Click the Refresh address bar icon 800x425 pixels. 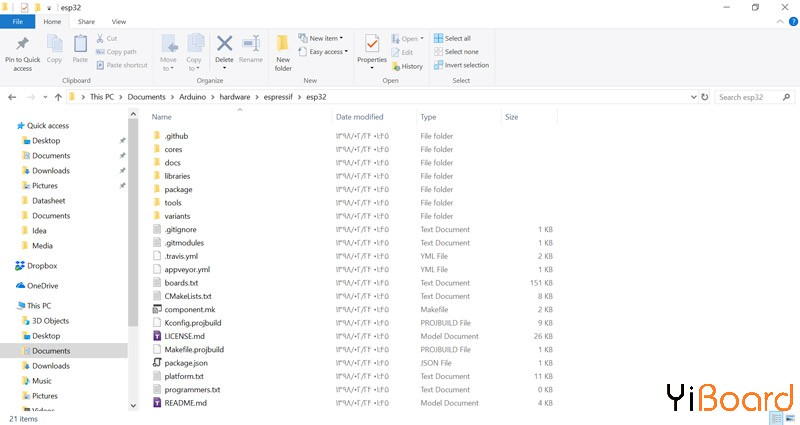click(705, 97)
